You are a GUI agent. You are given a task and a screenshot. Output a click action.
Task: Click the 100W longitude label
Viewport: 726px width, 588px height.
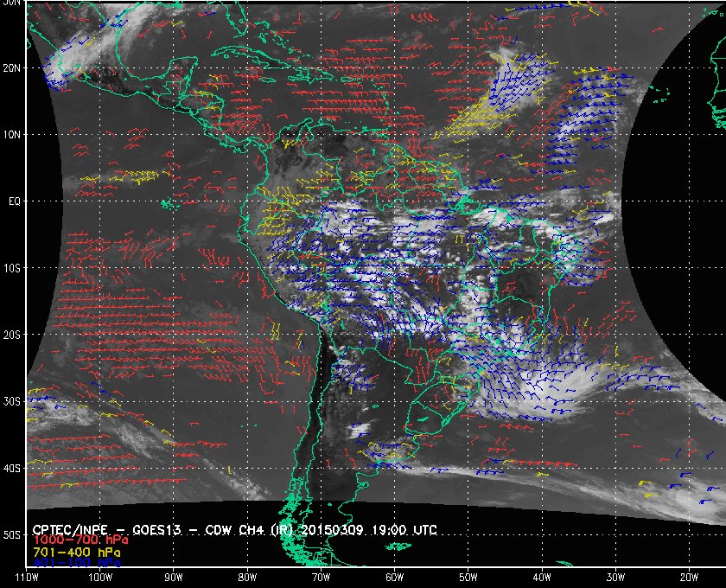coord(100,578)
